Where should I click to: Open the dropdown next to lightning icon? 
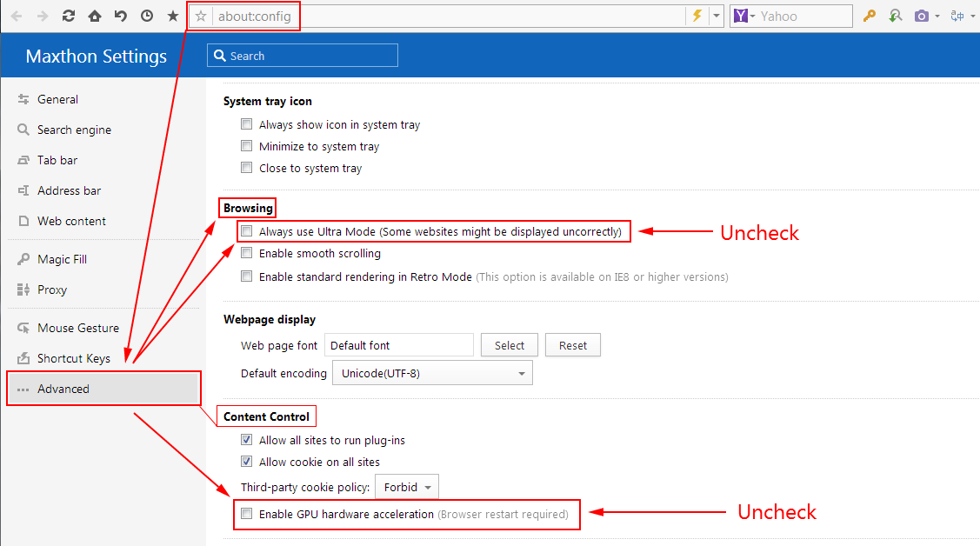[717, 17]
